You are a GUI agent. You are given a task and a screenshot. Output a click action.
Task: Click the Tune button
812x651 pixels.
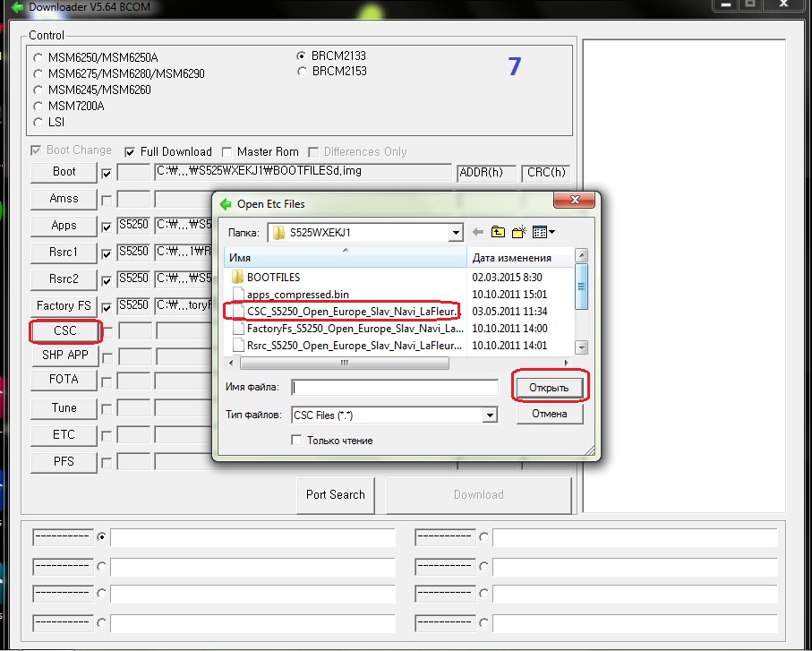coord(64,408)
